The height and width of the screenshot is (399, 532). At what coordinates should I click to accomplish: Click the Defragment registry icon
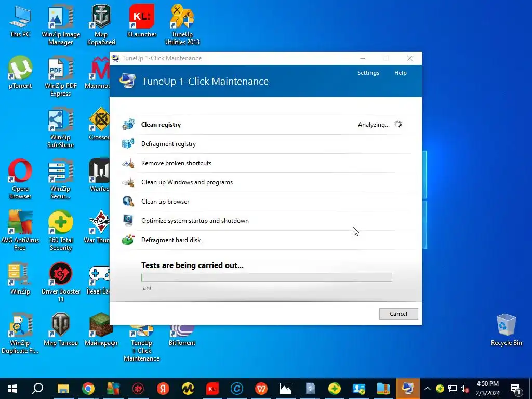click(x=128, y=144)
